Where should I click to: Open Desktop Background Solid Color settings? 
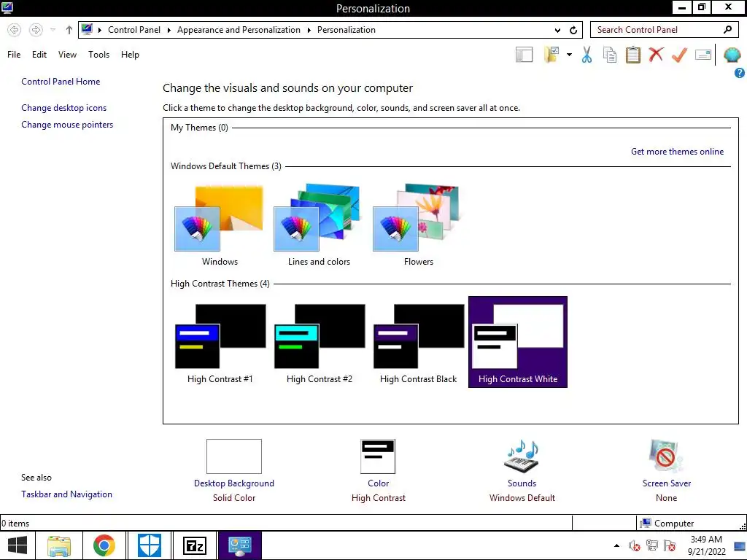234,471
